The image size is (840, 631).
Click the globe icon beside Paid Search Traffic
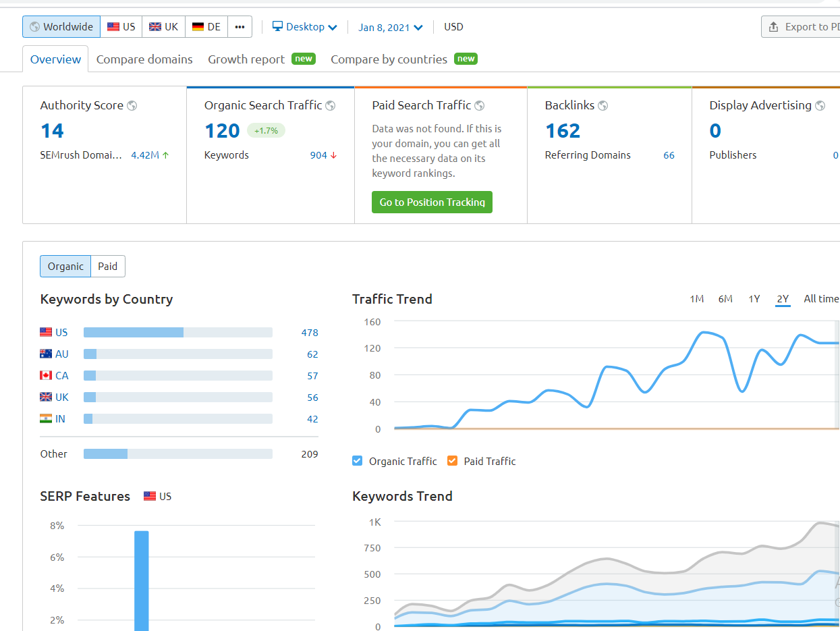[x=480, y=105]
